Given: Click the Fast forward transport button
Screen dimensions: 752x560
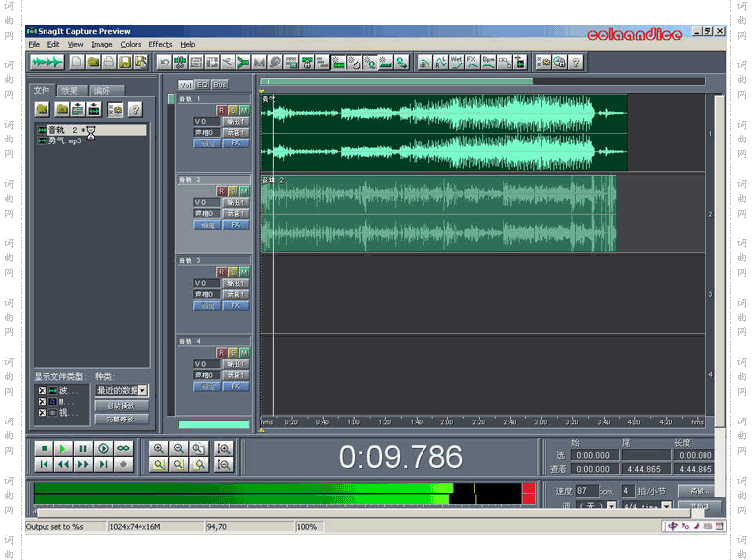Looking at the screenshot, I should pyautogui.click(x=83, y=464).
